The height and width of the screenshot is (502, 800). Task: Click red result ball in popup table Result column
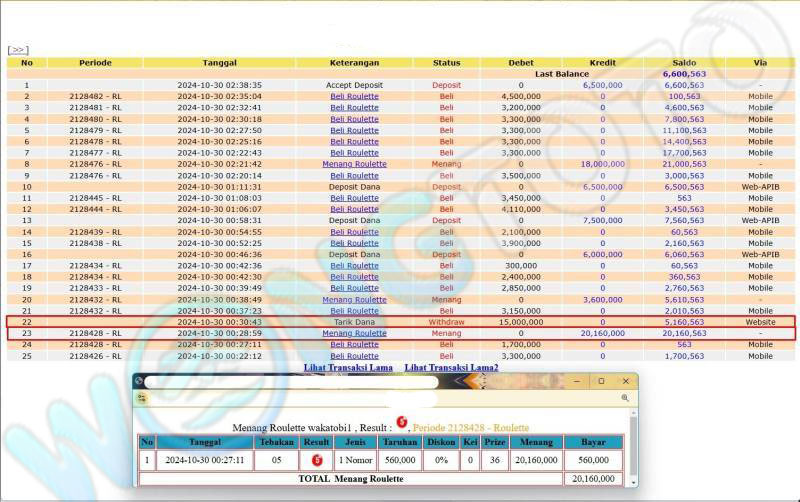click(316, 460)
